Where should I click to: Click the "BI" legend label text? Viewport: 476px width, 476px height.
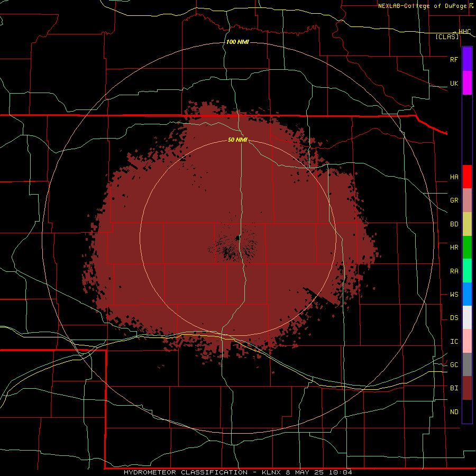point(454,388)
